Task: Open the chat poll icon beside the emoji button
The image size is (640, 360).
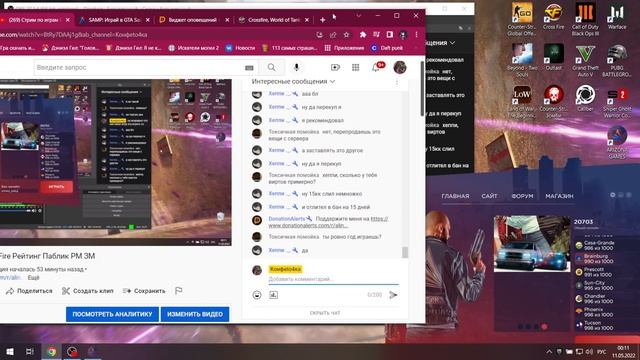Action: click(273, 295)
